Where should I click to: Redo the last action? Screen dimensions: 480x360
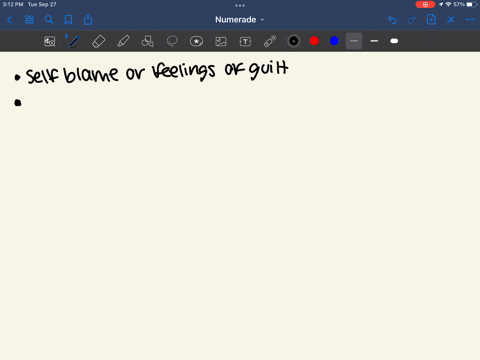pos(412,20)
